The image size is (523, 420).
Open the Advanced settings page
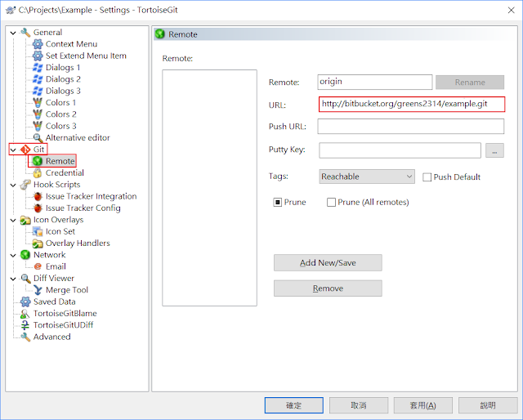pyautogui.click(x=52, y=337)
